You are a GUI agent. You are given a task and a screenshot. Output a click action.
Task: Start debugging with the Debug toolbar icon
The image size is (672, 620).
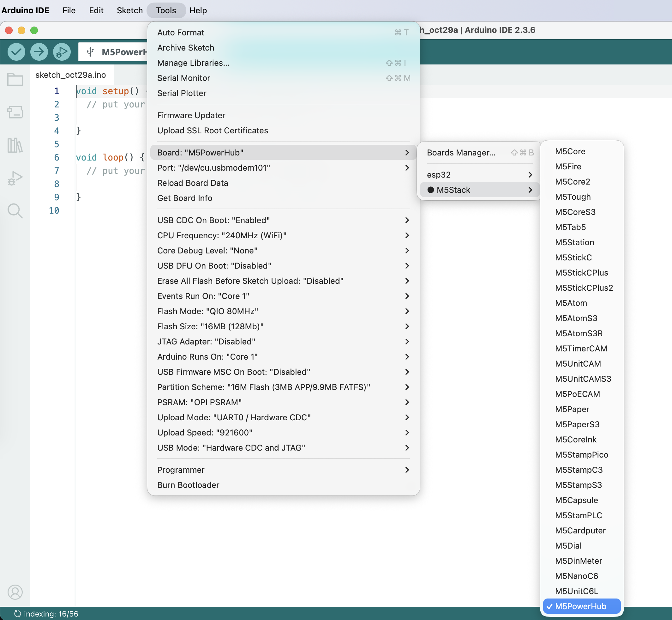pyautogui.click(x=62, y=52)
